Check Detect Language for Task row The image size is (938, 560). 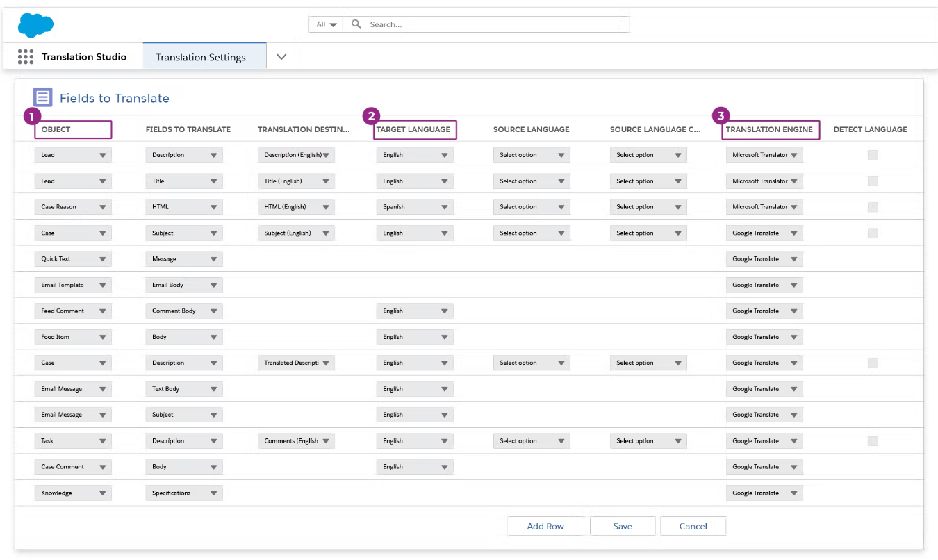point(873,441)
